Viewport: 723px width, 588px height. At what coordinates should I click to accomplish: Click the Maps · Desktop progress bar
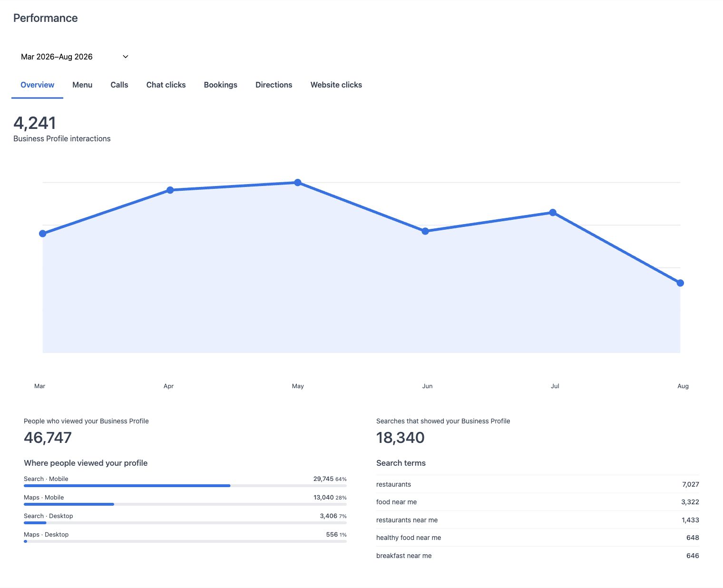pyautogui.click(x=185, y=541)
